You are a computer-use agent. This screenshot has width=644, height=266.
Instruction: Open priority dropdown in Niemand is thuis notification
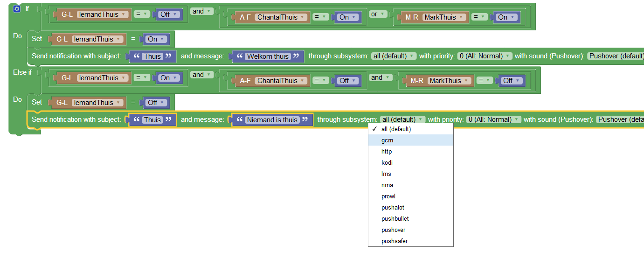[x=493, y=119]
